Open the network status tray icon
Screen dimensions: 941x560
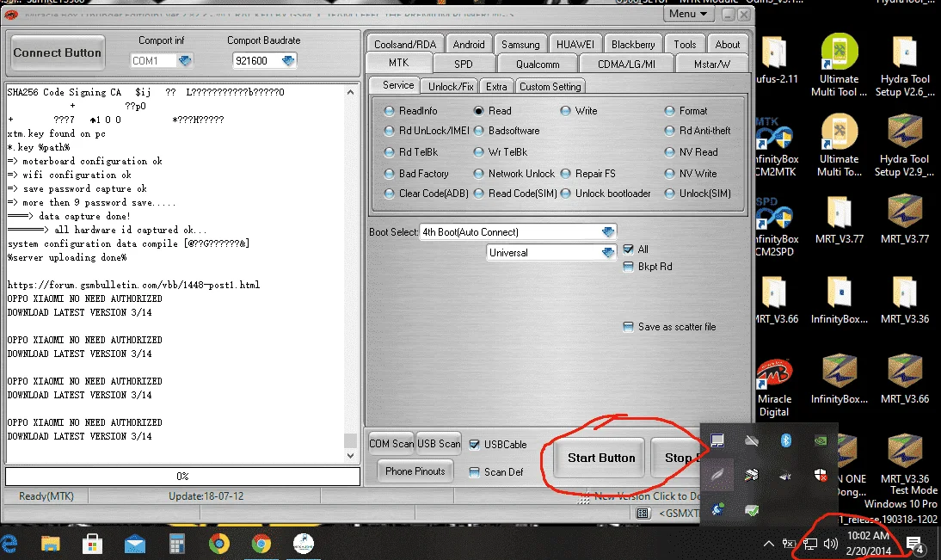(810, 544)
